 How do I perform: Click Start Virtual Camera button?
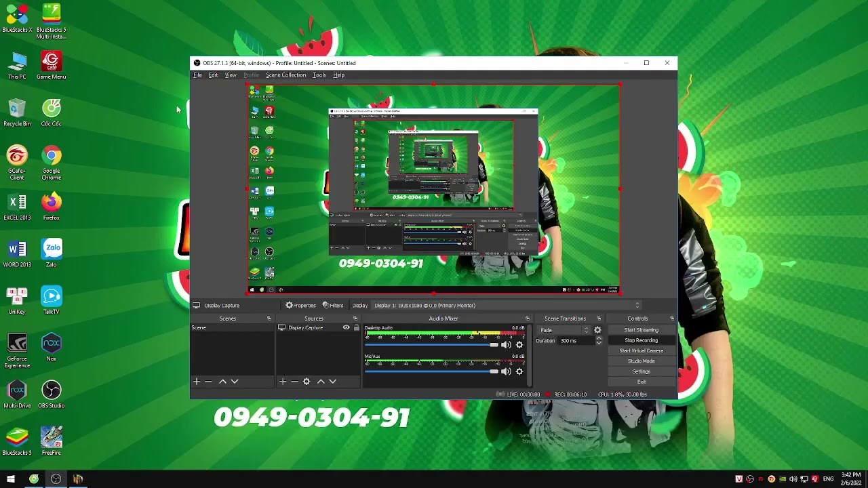pos(641,351)
